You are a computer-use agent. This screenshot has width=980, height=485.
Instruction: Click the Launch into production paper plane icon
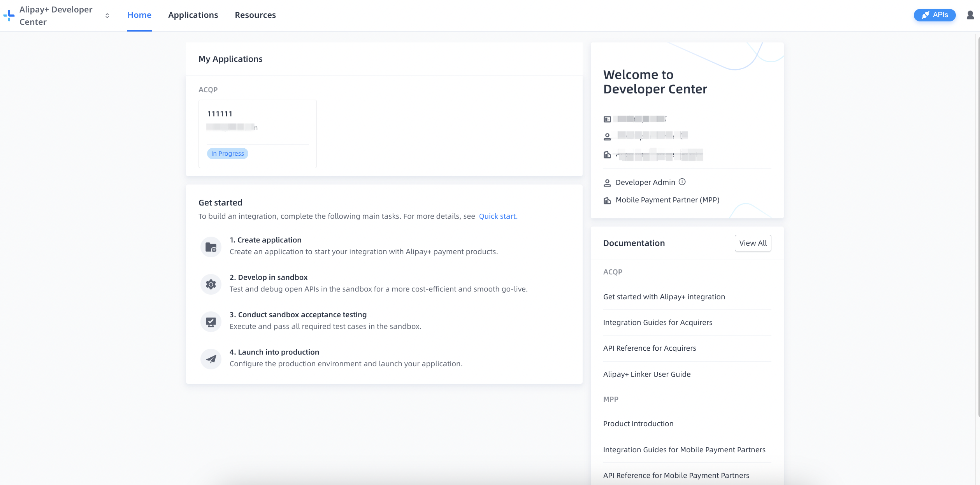click(211, 358)
